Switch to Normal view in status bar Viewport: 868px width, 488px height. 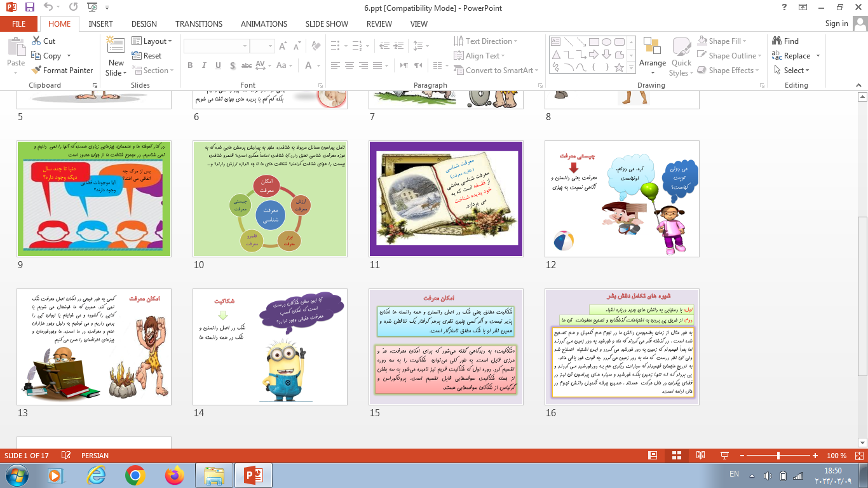[653, 456]
